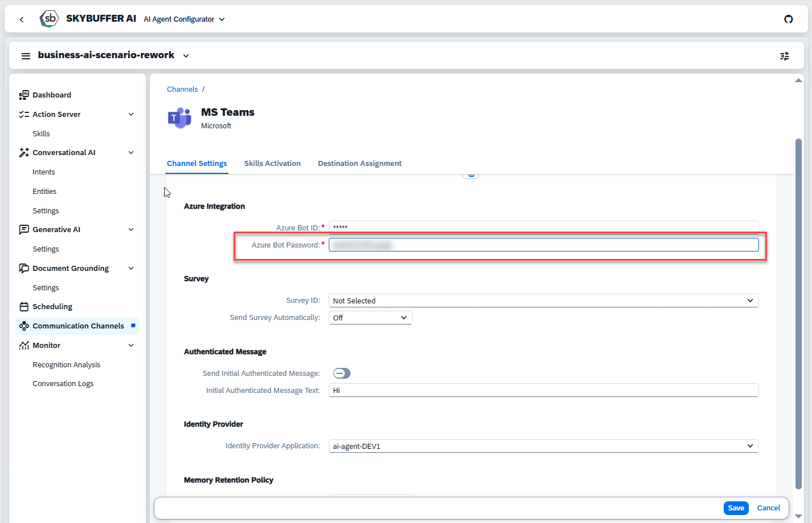Open the GitHub icon link
This screenshot has width=812, height=523.
(789, 19)
